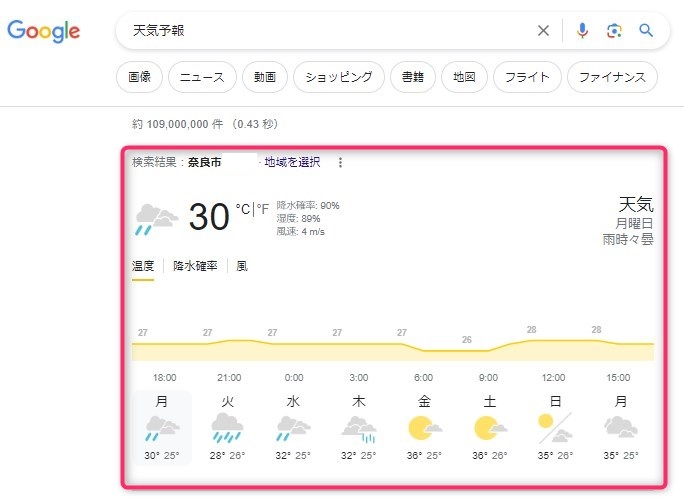684x499 pixels.
Task: Show the 降水確率 precipitation tab
Action: (x=195, y=267)
